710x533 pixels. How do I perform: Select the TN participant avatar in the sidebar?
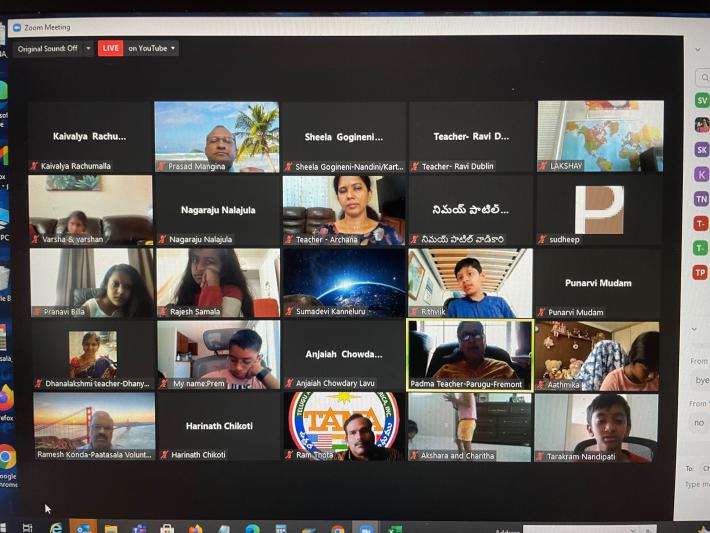click(701, 199)
